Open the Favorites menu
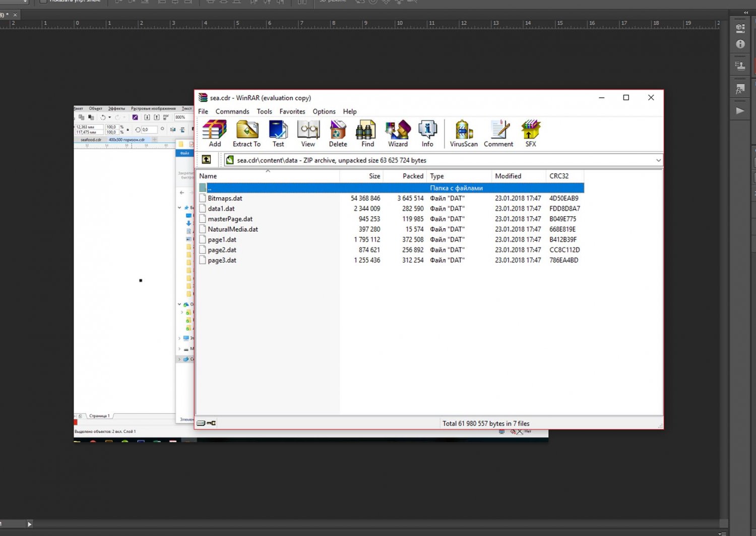The width and height of the screenshot is (756, 536). pos(292,111)
